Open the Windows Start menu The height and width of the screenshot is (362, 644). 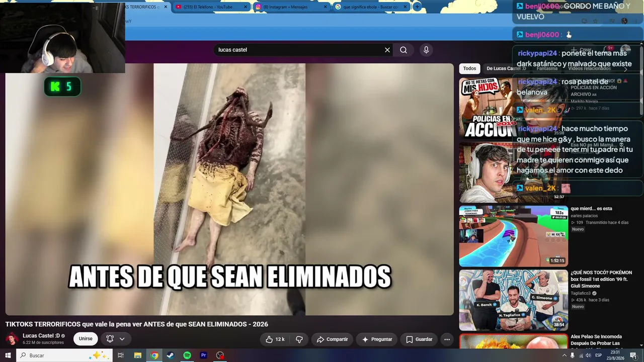tap(8, 355)
